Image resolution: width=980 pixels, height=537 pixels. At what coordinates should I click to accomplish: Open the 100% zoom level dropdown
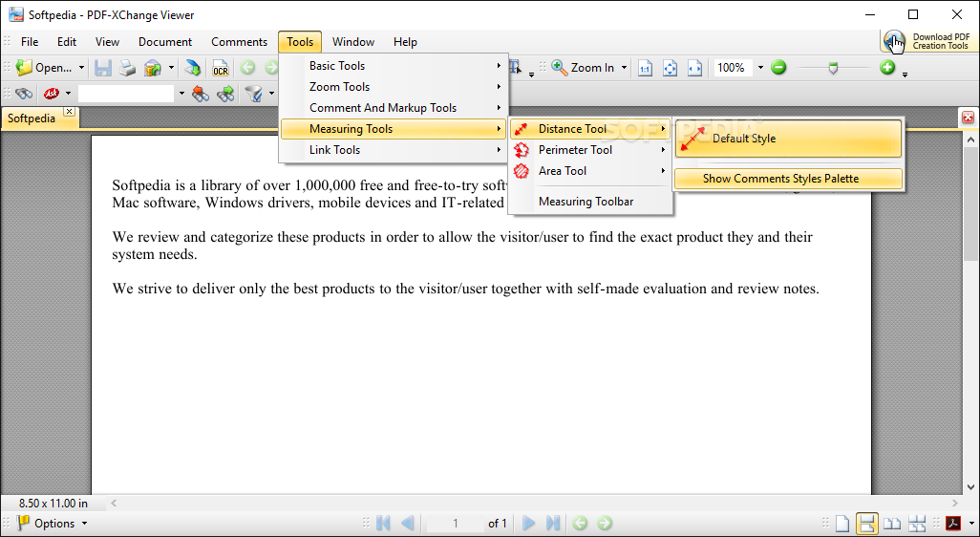[760, 68]
